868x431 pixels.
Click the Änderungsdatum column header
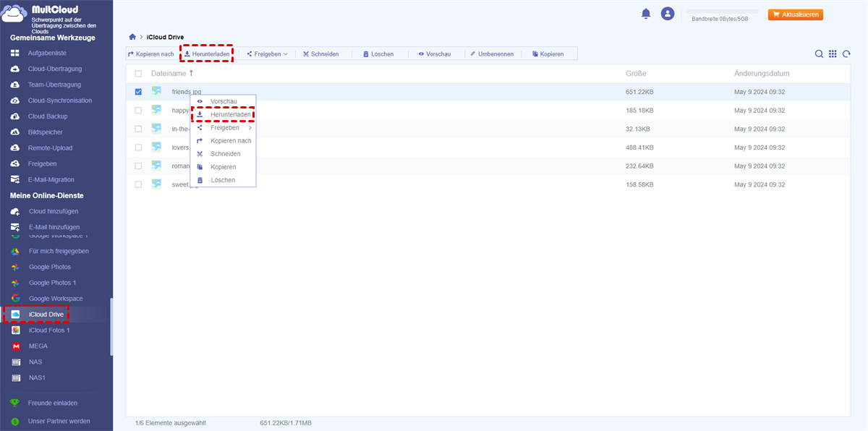(x=762, y=74)
